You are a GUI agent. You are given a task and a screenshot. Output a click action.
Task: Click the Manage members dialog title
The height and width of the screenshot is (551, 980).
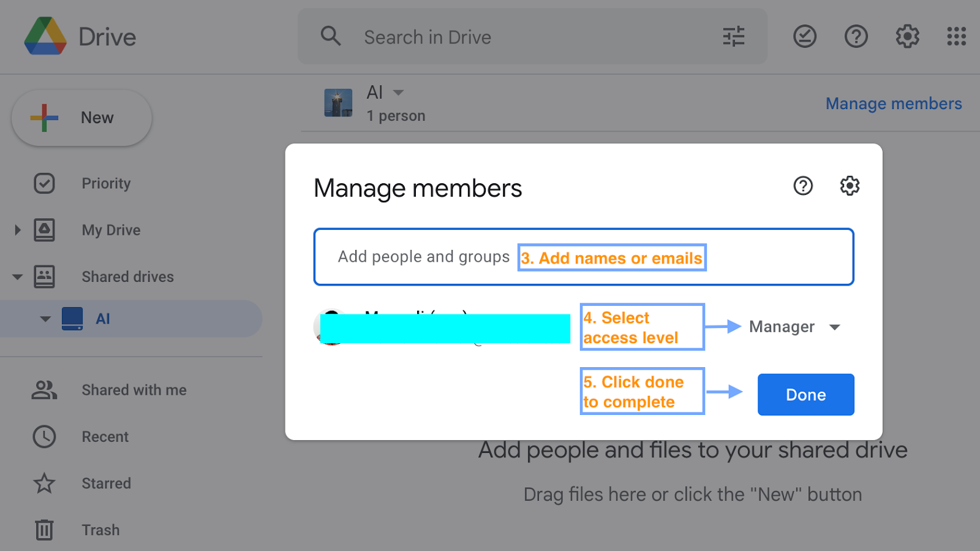click(x=418, y=188)
